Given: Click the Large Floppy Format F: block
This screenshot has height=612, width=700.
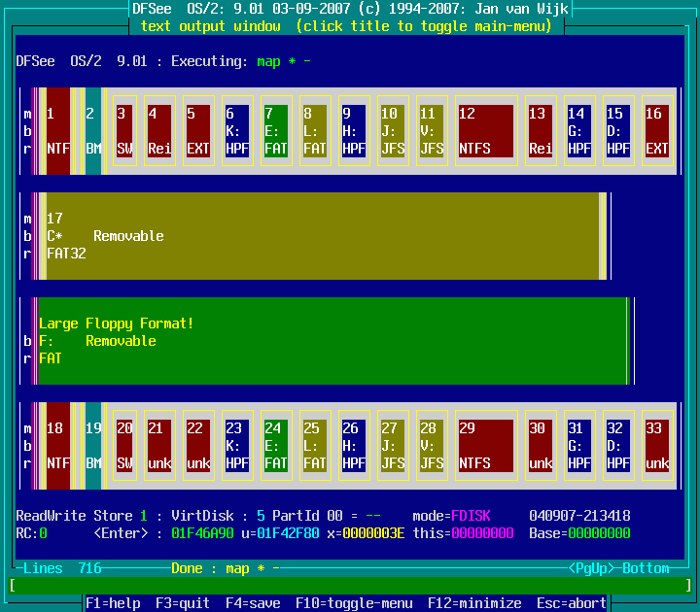Looking at the screenshot, I should click(x=331, y=341).
